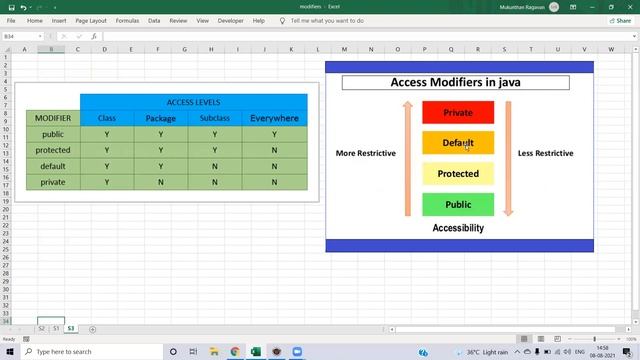Screen dimensions: 640x360
Task: Open the Windows Start menu
Action: click(10, 351)
